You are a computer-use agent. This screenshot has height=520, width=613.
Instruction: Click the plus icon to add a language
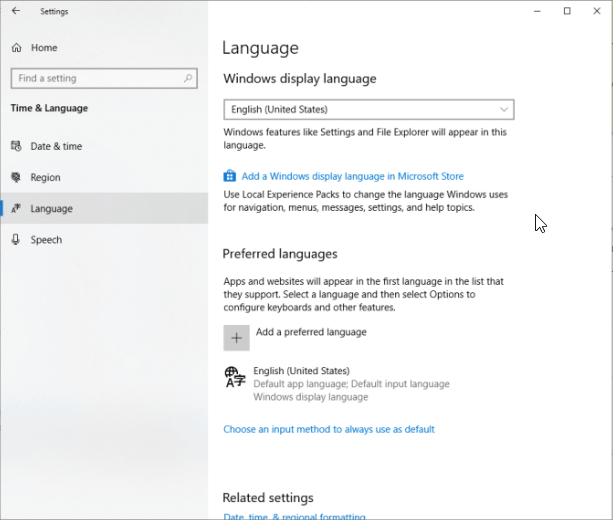[x=237, y=338]
